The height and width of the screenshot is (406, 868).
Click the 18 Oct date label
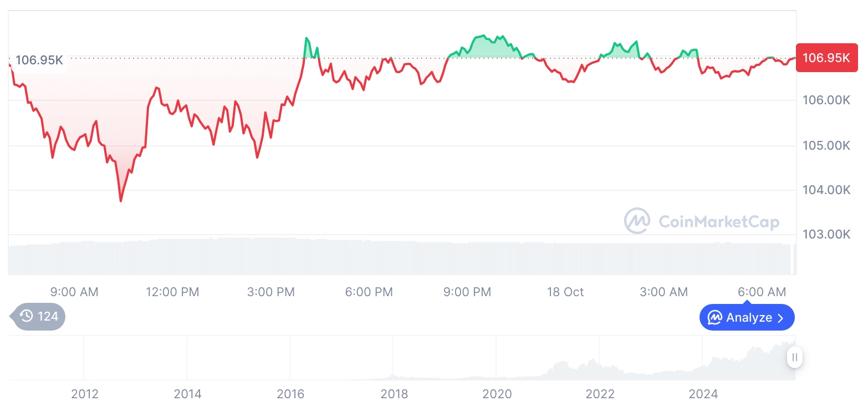point(565,292)
